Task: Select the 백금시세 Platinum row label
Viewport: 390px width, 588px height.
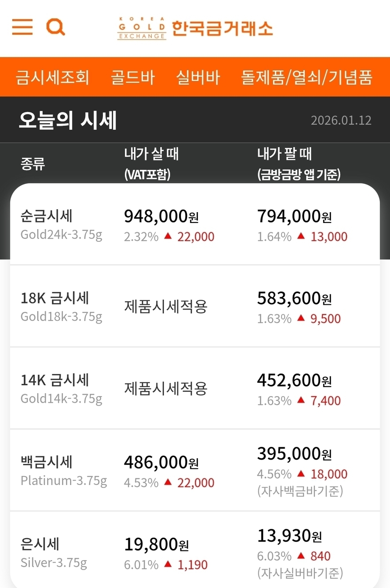Action: [47, 462]
